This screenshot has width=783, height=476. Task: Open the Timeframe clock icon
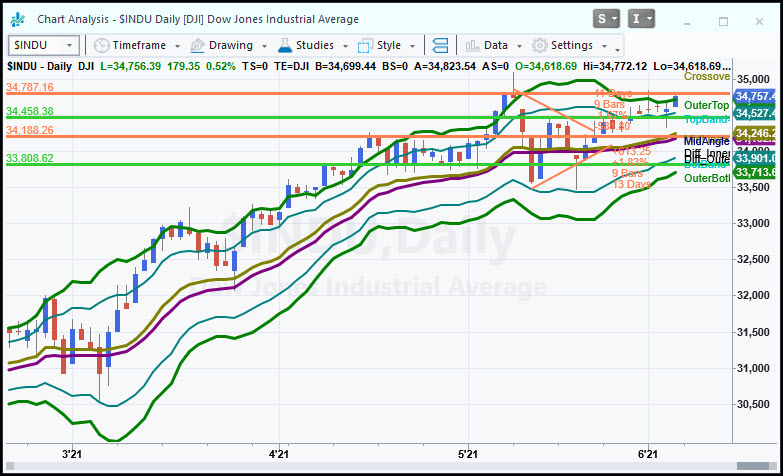(x=101, y=45)
